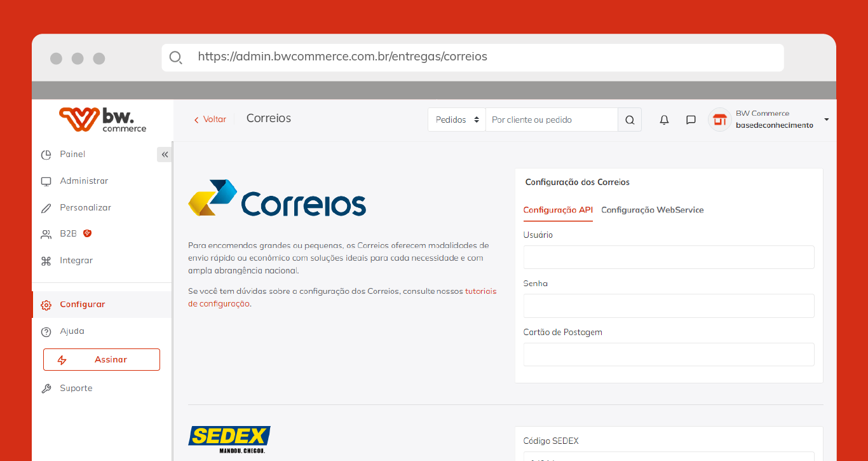Viewport: 868px width, 461px height.
Task: Click the Painel pie chart icon
Action: [46, 155]
